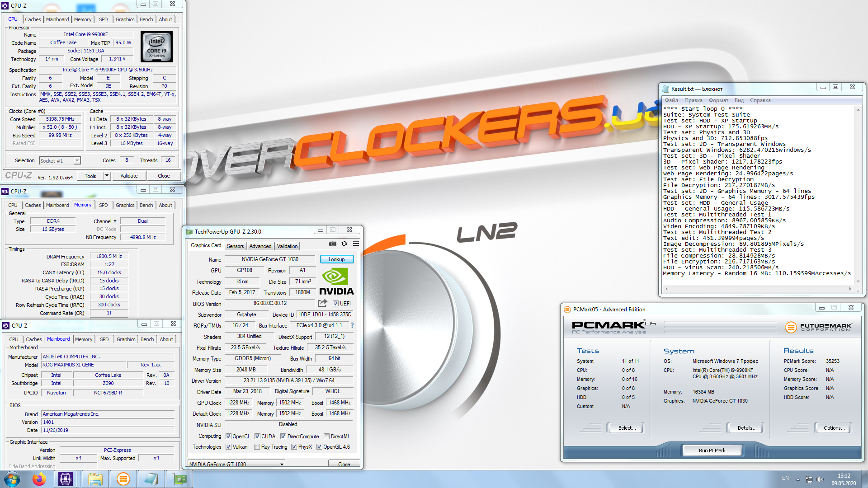868x488 pixels.
Task: Toggle the OpenGL 4.6 checkbox
Action: pyautogui.click(x=319, y=447)
